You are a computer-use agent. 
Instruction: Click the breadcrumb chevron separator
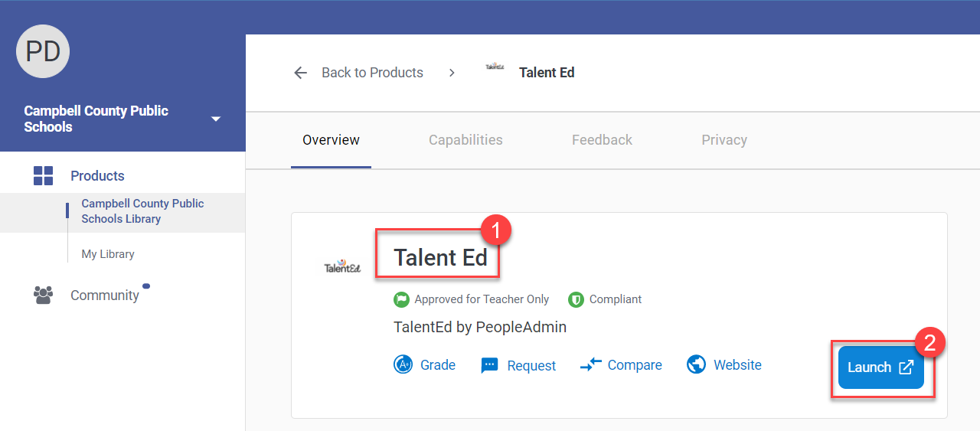tap(452, 73)
